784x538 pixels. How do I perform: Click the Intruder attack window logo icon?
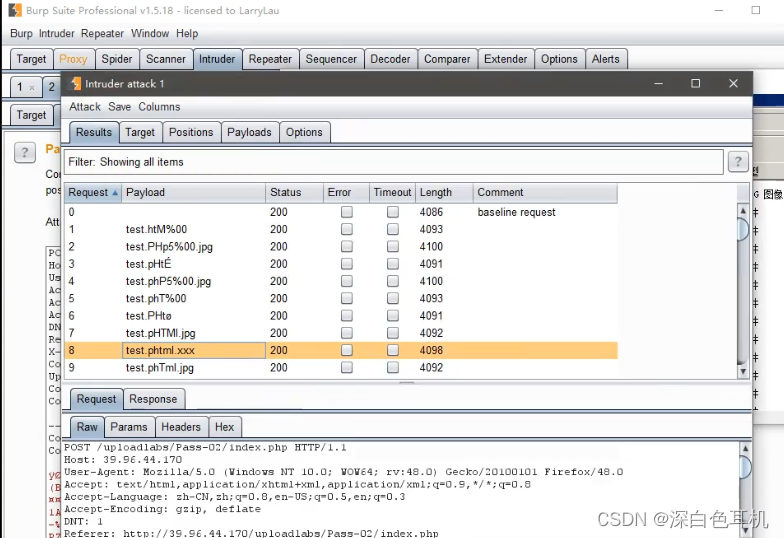(x=76, y=84)
